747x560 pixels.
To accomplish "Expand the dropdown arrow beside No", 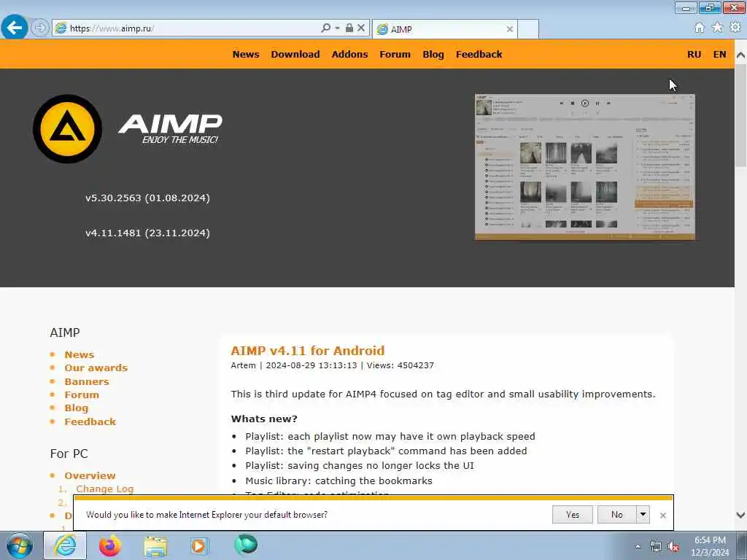I will coord(643,514).
